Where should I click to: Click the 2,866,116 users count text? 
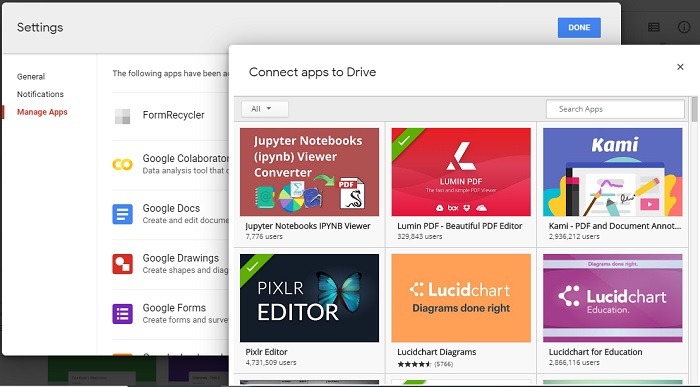point(574,362)
